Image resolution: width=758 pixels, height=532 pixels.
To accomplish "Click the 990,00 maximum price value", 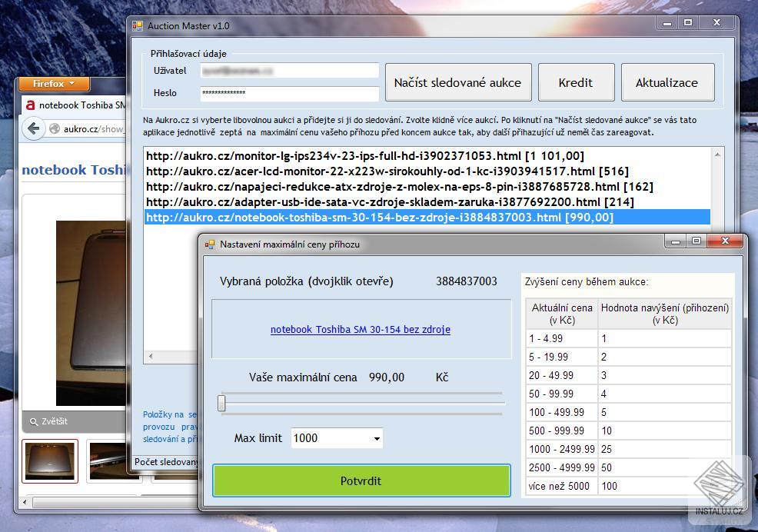I will (x=386, y=377).
